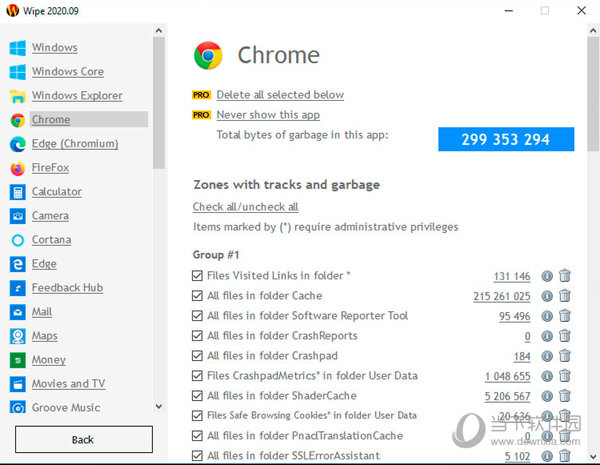Click the Mail envelope icon
The image size is (600, 465).
(x=18, y=312)
